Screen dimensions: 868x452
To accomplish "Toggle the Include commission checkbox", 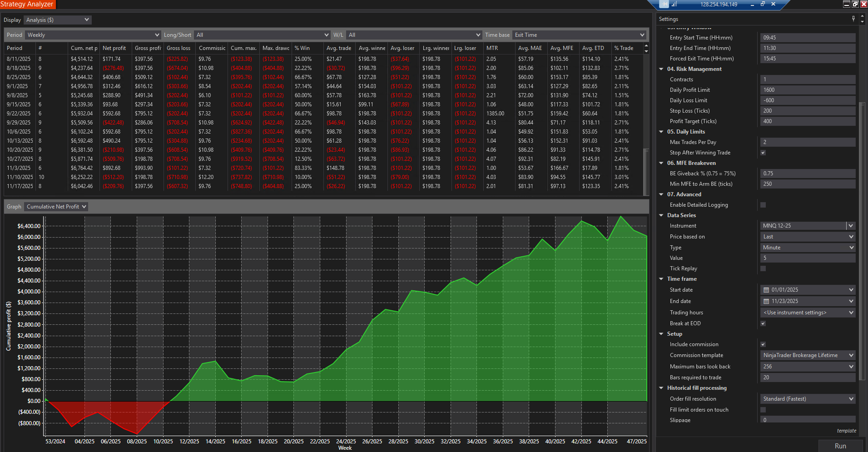I will tap(763, 344).
